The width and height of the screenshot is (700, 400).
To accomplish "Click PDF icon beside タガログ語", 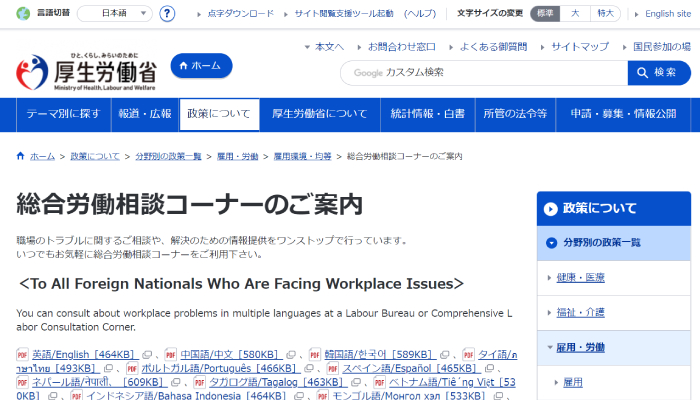I will pyautogui.click(x=200, y=383).
